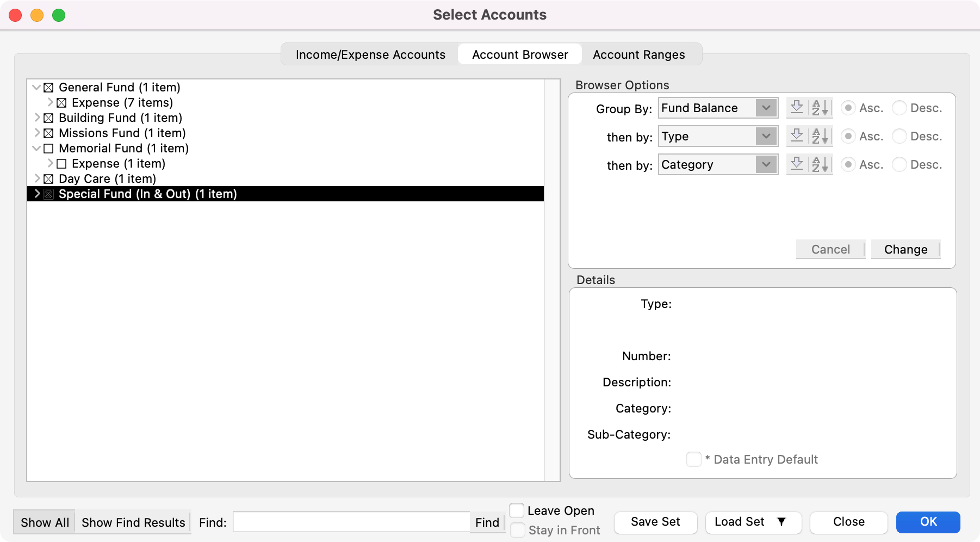Click the A-Z sort icon beside Type
Viewport: 980px width, 542px height.
pyautogui.click(x=820, y=136)
